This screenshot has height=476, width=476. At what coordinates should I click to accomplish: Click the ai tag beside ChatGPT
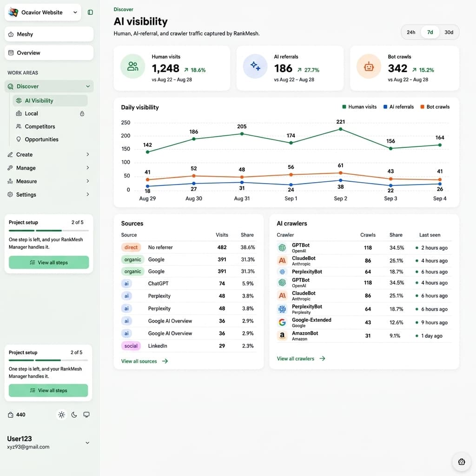click(126, 284)
